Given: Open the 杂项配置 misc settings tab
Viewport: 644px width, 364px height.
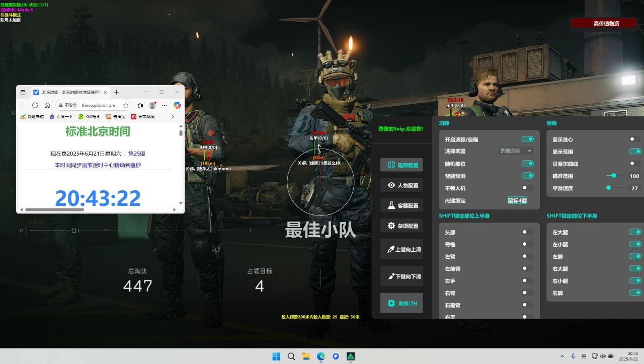Looking at the screenshot, I should click(x=401, y=226).
